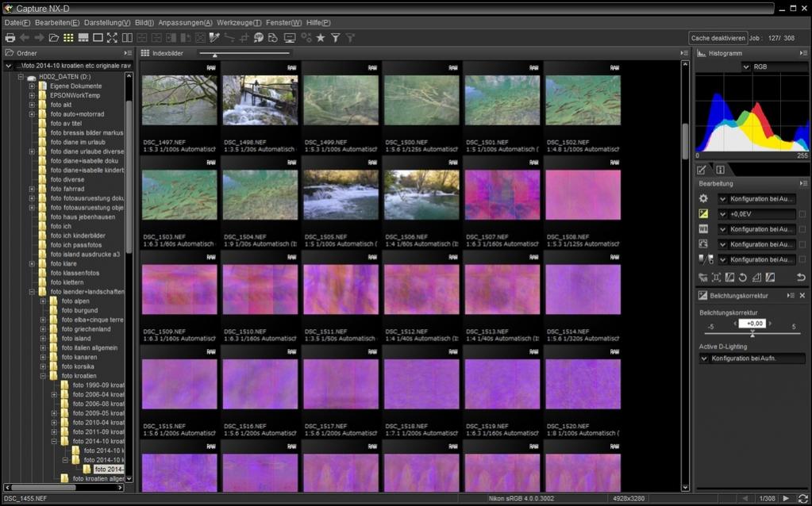
Task: Open the Anpassungen menu
Action: [x=185, y=23]
